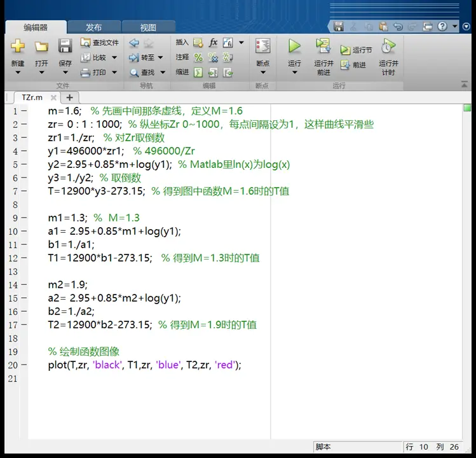Expand the Go To dropdown arrow

coord(160,57)
